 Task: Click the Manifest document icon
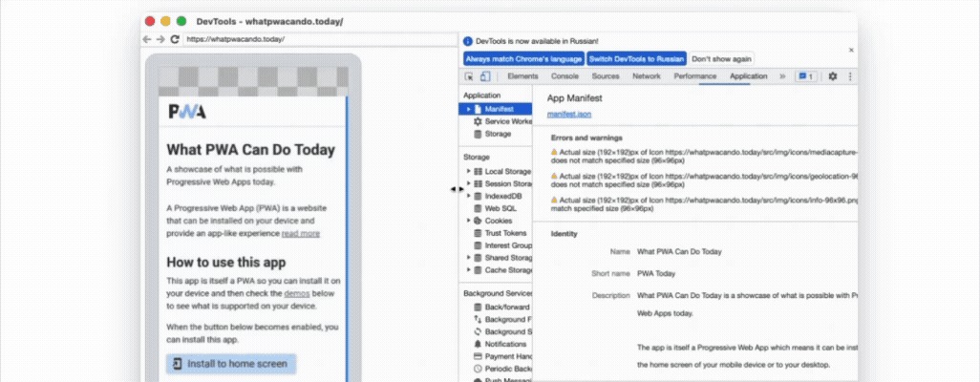(479, 109)
